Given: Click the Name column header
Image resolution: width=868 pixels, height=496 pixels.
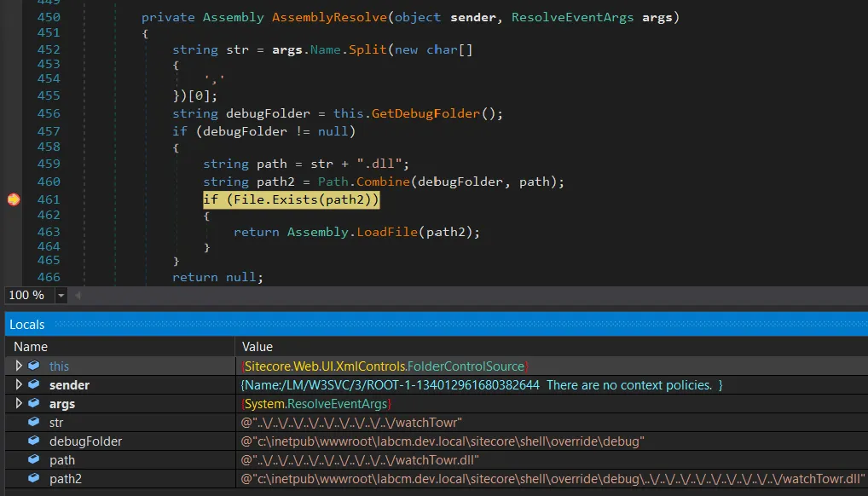Looking at the screenshot, I should pos(31,346).
